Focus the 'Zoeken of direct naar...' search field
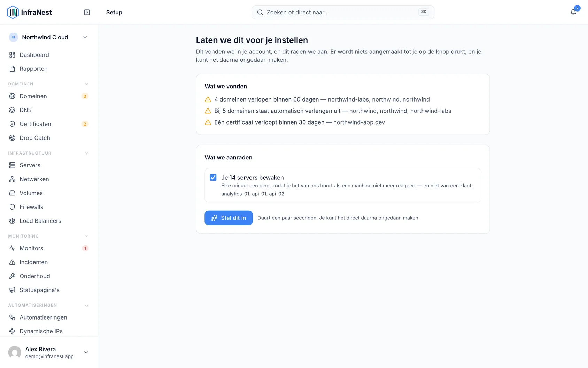 click(x=343, y=12)
